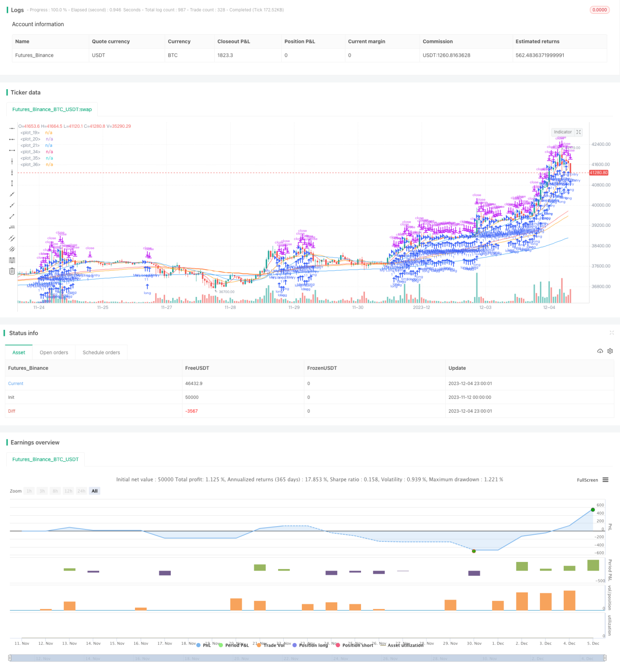Viewport: 620px width, 672px height.
Task: Choose the vertical line drawing tool
Action: (x=12, y=161)
